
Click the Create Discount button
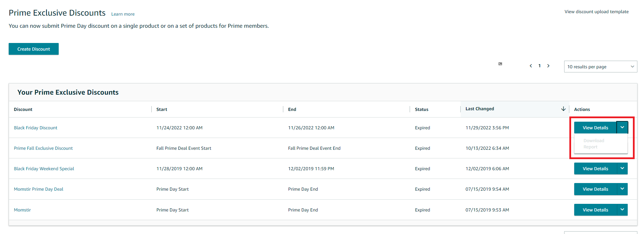(34, 49)
